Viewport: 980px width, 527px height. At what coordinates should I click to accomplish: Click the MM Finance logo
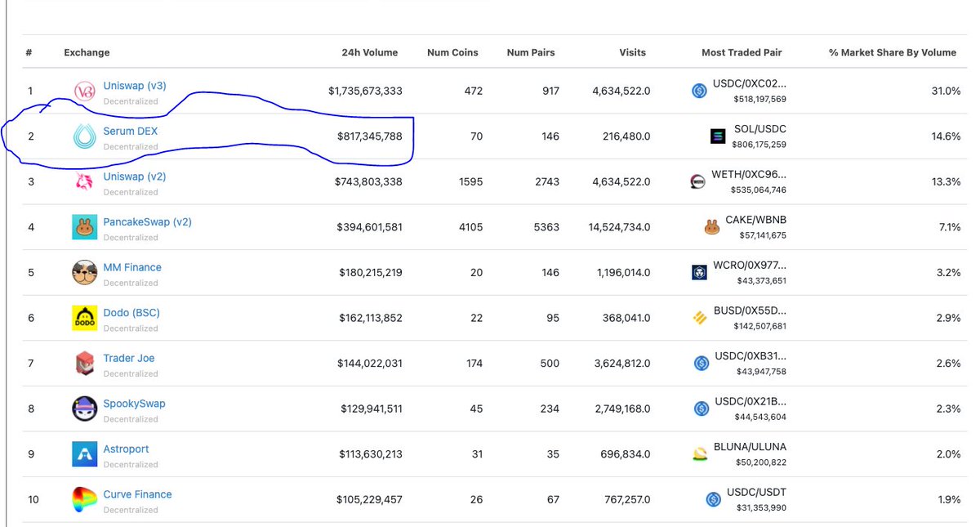pyautogui.click(x=85, y=273)
